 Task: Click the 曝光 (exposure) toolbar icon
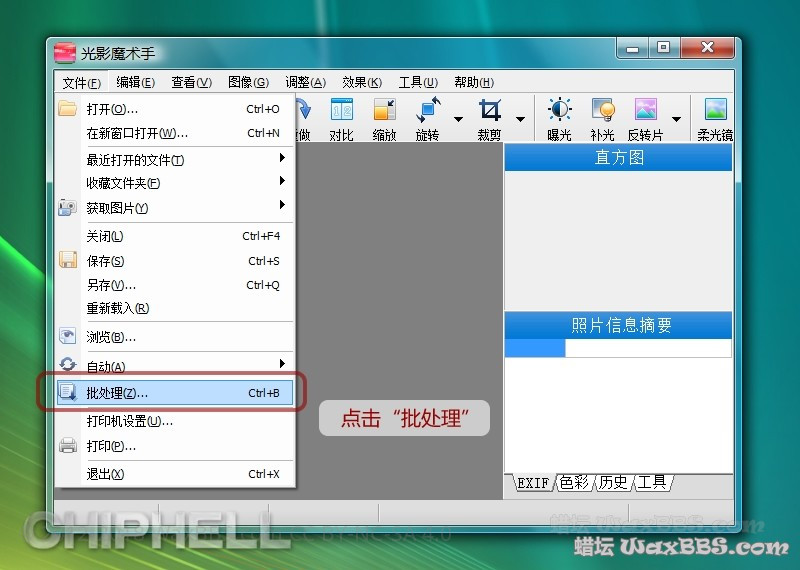tap(559, 119)
